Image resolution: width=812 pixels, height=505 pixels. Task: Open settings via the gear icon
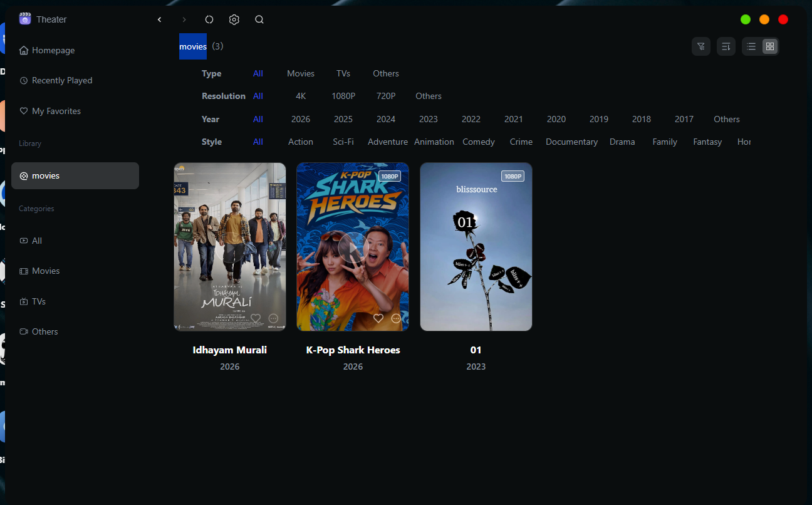[234, 19]
